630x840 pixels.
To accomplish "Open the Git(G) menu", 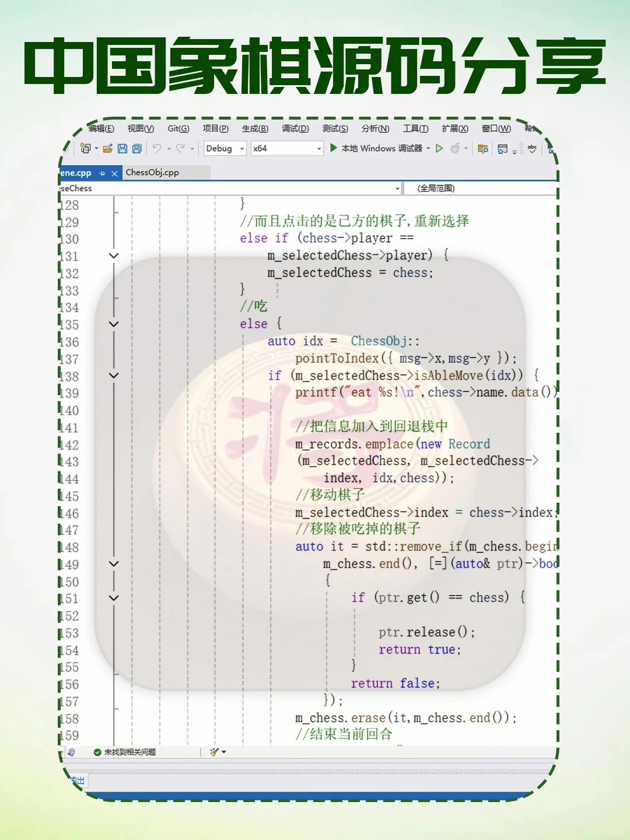I will (x=178, y=128).
